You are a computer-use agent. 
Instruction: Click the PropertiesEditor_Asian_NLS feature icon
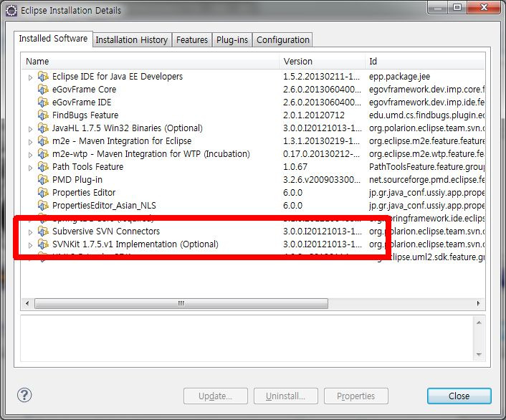pos(43,206)
